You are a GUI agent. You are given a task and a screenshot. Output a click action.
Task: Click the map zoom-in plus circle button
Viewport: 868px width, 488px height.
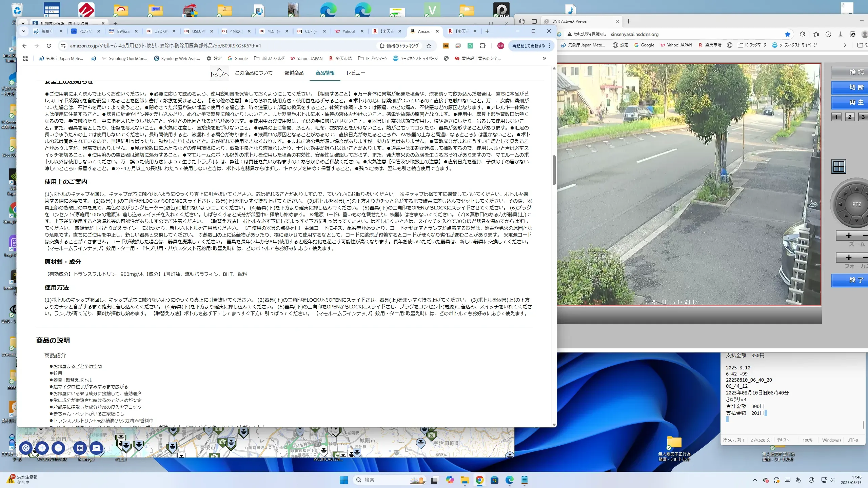42,448
